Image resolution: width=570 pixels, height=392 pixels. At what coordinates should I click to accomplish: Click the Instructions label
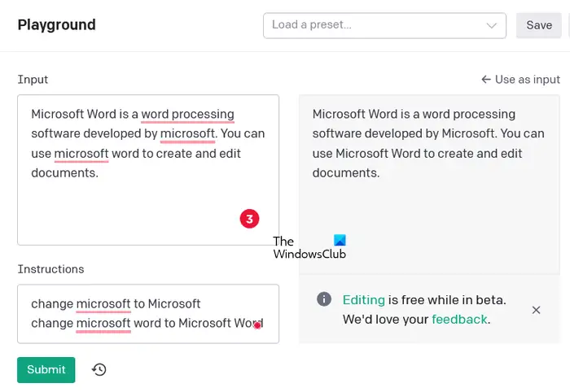50,269
